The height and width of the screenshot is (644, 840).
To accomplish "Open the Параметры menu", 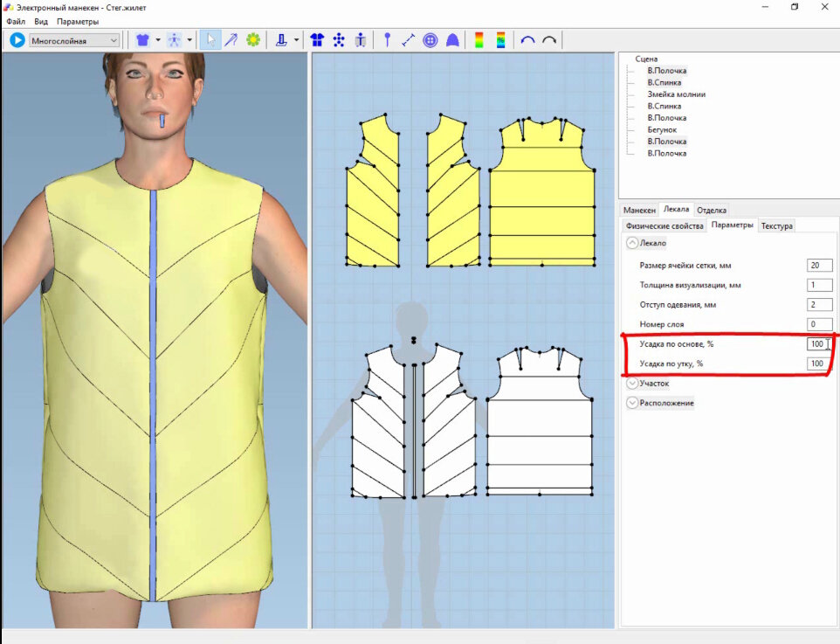I will pyautogui.click(x=78, y=22).
